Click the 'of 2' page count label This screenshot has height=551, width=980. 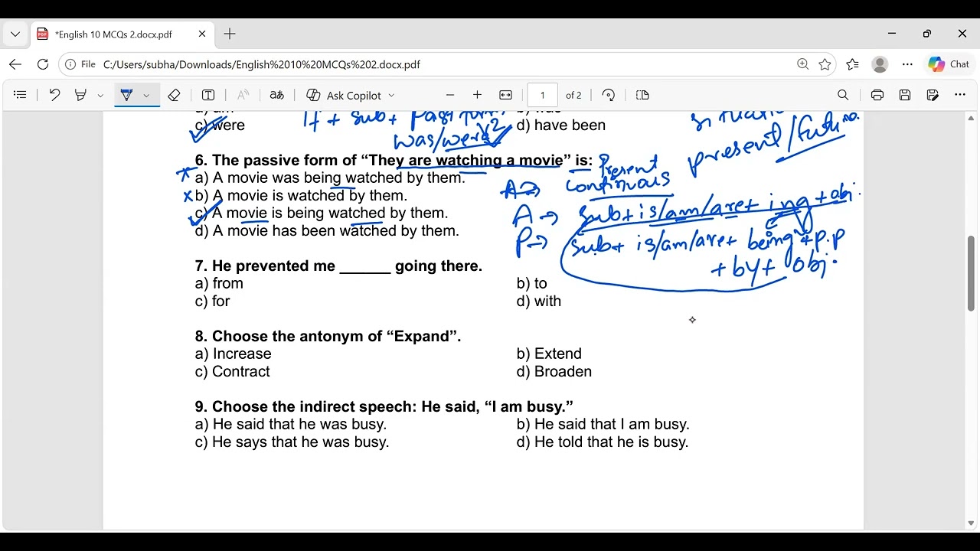(x=573, y=95)
